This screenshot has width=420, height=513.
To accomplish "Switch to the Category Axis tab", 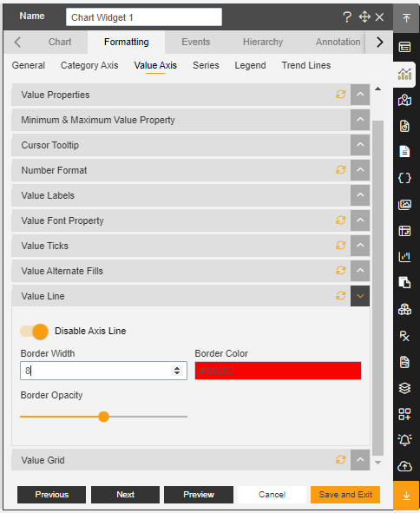I will click(89, 65).
